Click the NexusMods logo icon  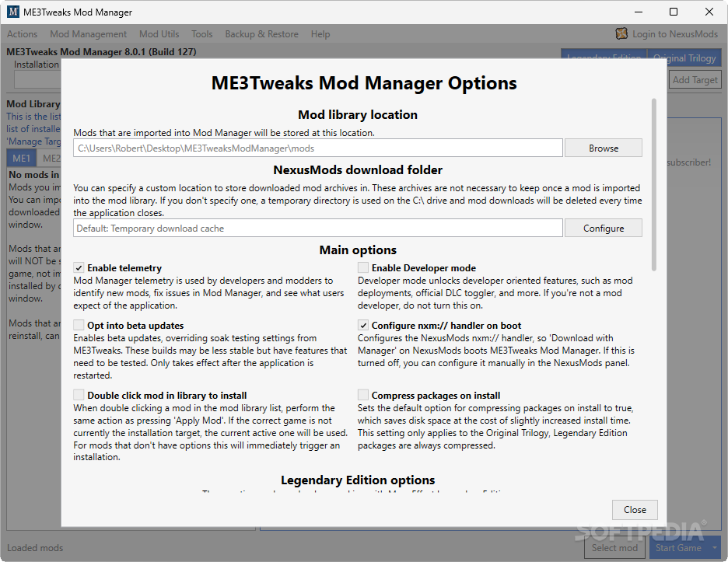[621, 33]
